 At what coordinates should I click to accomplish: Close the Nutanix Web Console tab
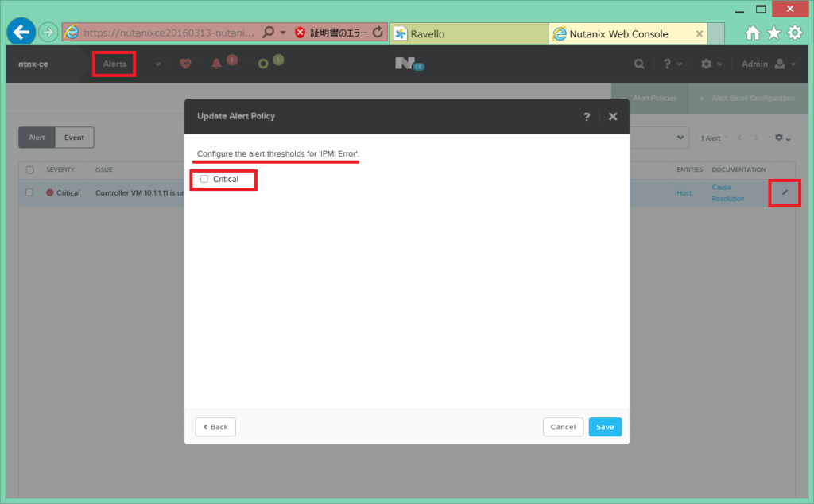(700, 33)
